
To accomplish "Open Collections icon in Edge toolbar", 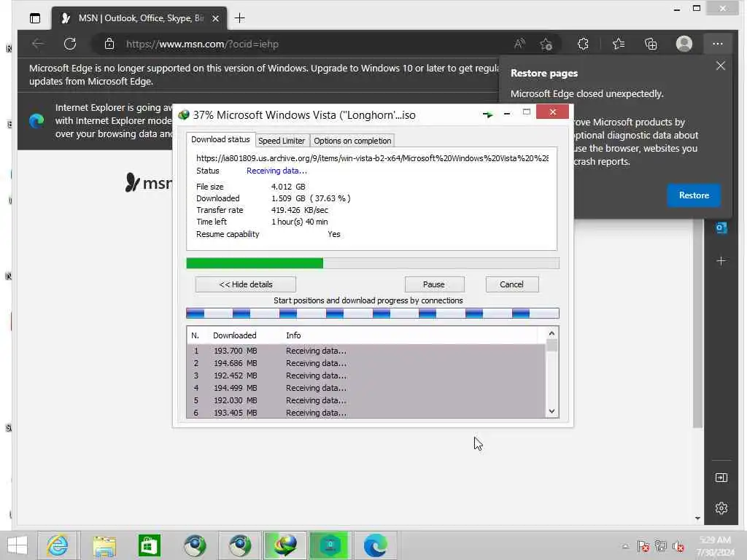I will pyautogui.click(x=651, y=44).
